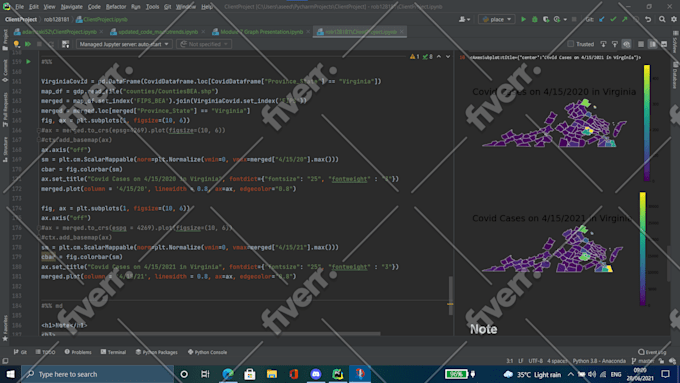Screen dimensions: 680x383
Task: Open the Event Log
Action: (652, 352)
